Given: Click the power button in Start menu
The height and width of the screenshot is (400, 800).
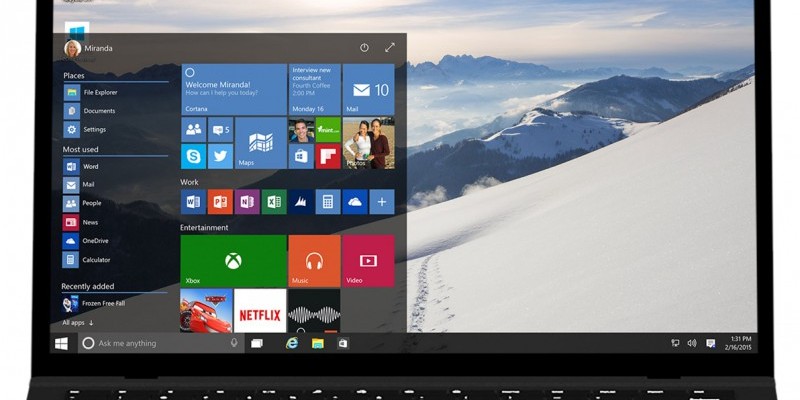Looking at the screenshot, I should 364,47.
